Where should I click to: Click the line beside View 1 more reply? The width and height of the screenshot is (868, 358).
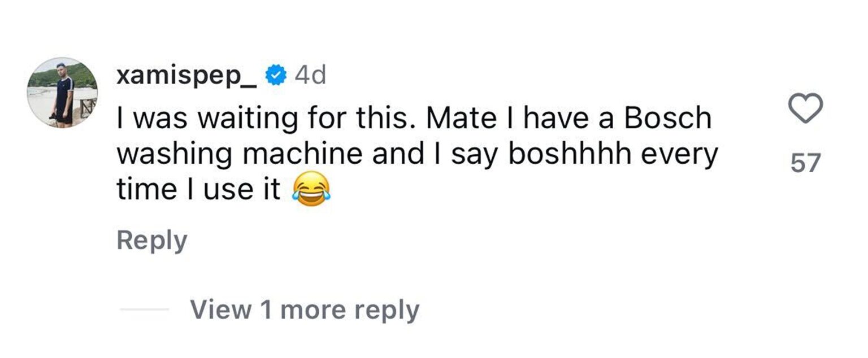144,309
